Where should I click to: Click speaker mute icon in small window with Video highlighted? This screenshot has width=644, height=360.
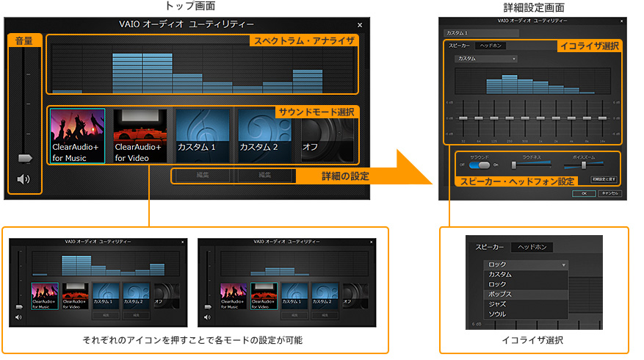coord(207,317)
